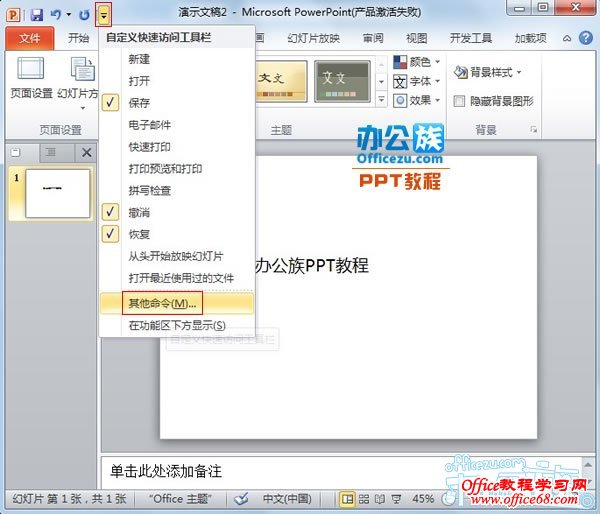600x514 pixels.
Task: Switch to the 开始 ribbon tab
Action: 78,38
